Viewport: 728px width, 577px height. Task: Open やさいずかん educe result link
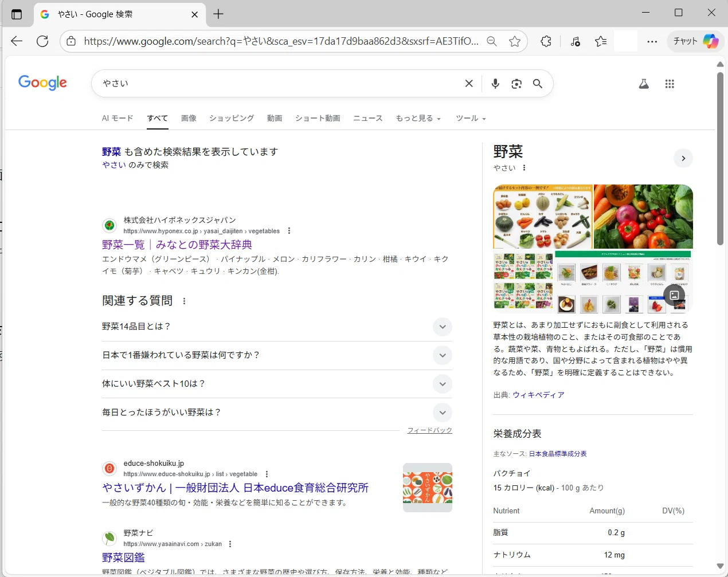coord(235,488)
